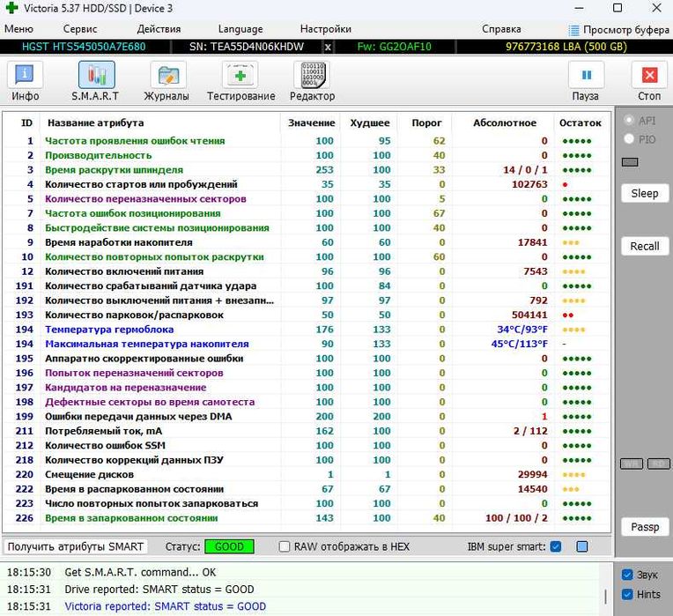
Task: Click the Остаток column header
Action: (x=581, y=122)
